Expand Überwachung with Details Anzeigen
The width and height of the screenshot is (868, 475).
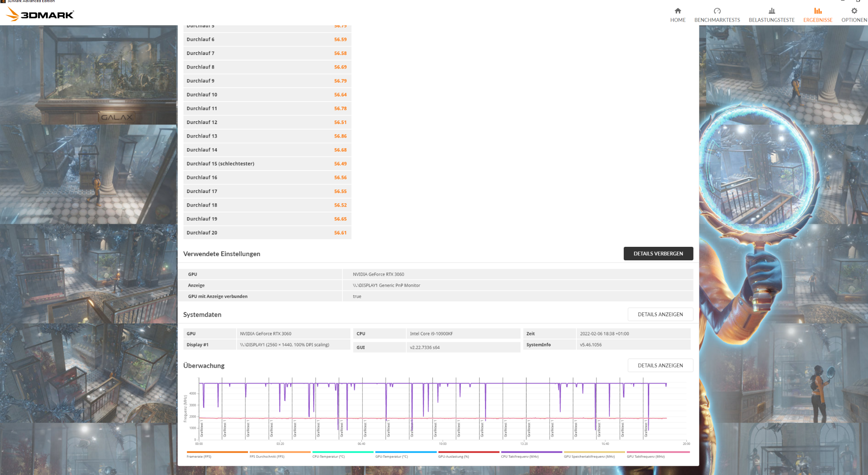pos(660,365)
